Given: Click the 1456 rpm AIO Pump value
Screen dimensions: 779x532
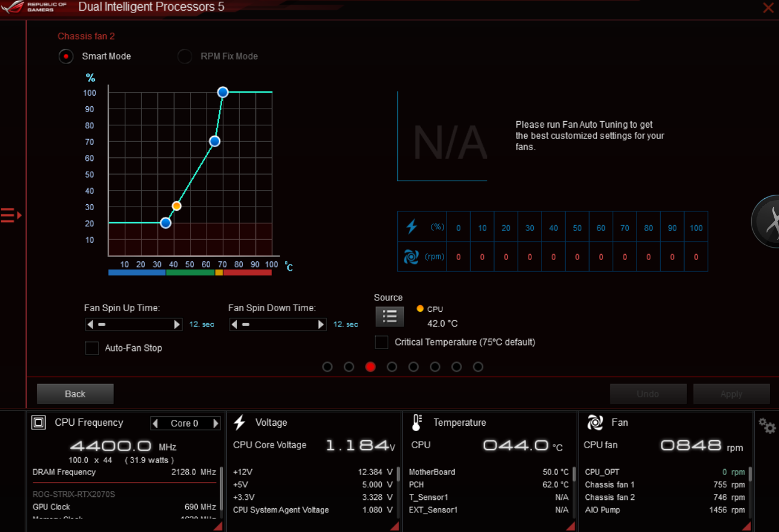Looking at the screenshot, I should 727,510.
